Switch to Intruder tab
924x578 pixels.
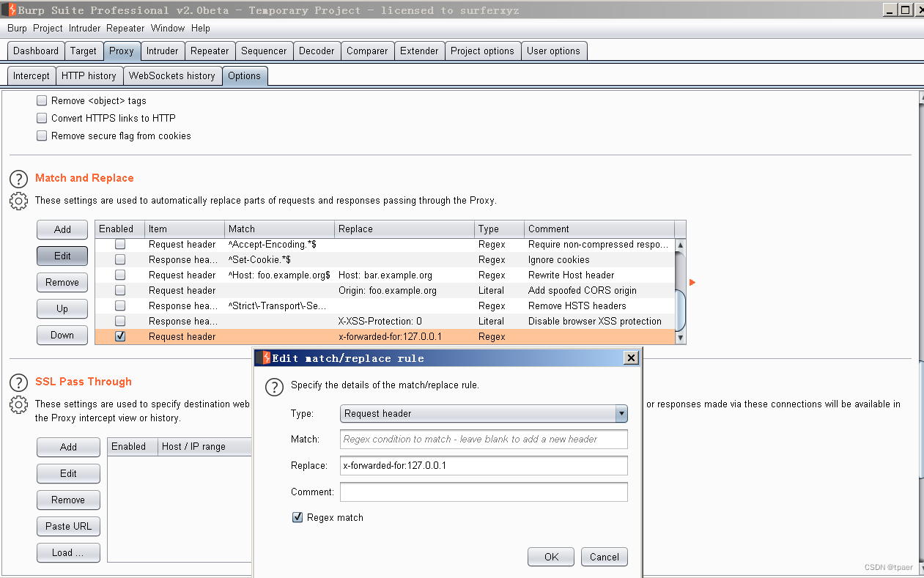click(x=162, y=51)
